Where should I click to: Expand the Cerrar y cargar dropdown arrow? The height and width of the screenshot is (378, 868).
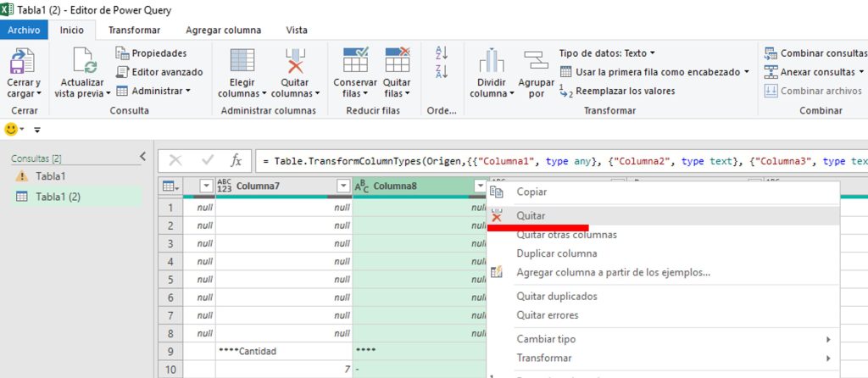(x=38, y=94)
